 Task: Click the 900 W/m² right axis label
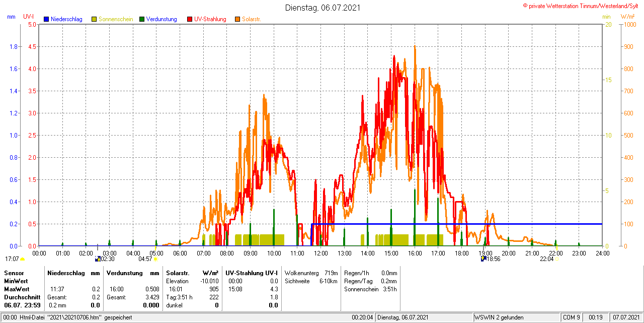pyautogui.click(x=628, y=47)
